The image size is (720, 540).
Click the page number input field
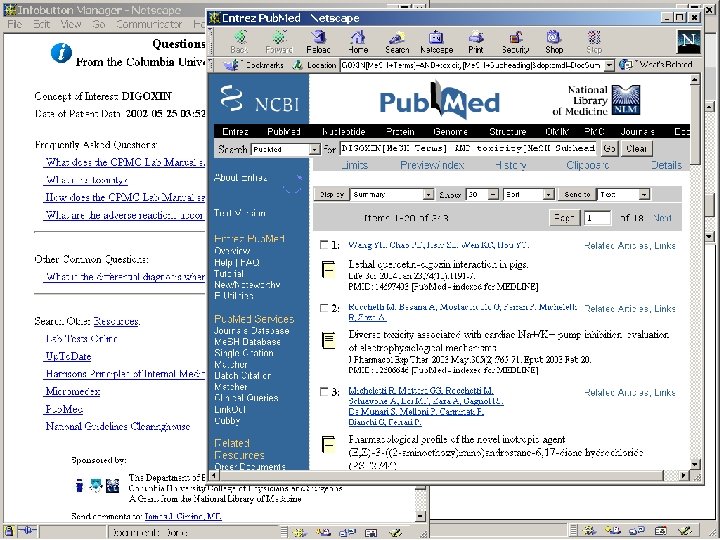(x=597, y=218)
